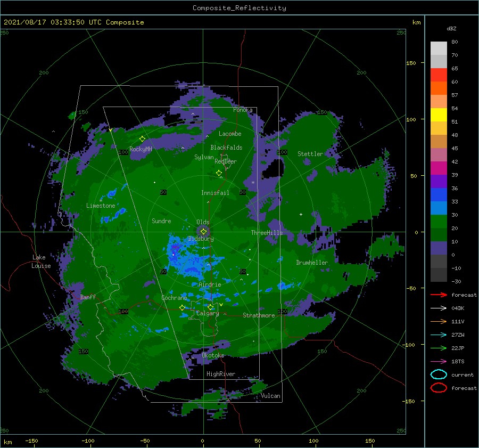Select the ThreeHills label
Viewport: 479px width, 448px height.
click(267, 233)
